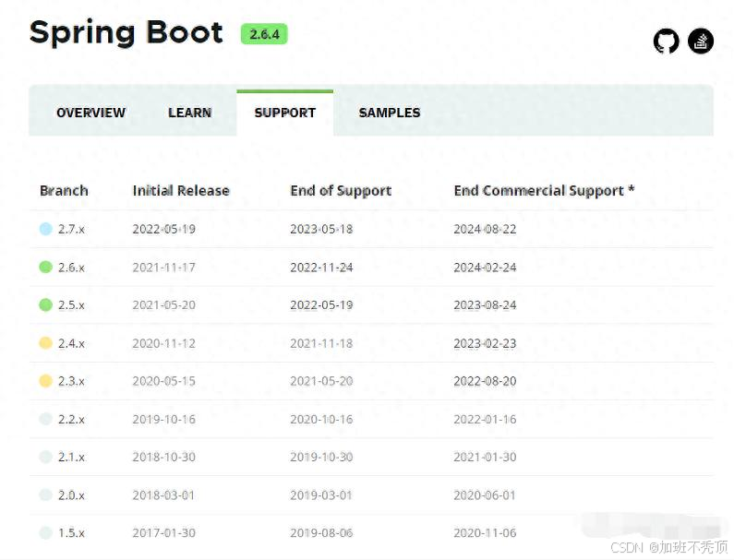This screenshot has height=560, width=734.
Task: Click end of support date 2019-10-30
Action: click(321, 457)
